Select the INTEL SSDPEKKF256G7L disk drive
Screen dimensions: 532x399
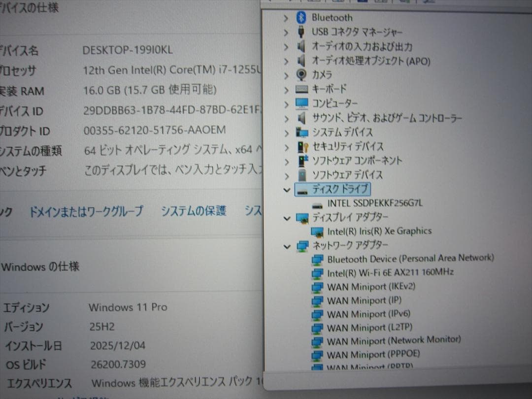[x=374, y=202]
